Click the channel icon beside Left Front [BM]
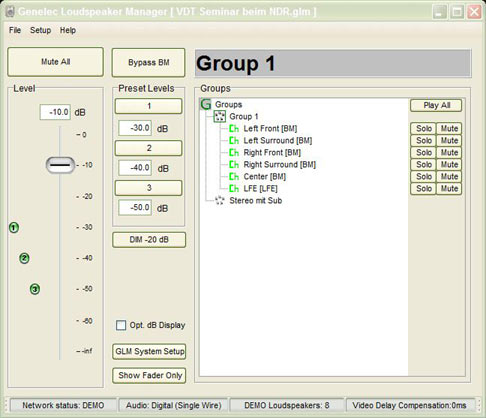Viewport: 486px width, 418px height. click(x=234, y=128)
